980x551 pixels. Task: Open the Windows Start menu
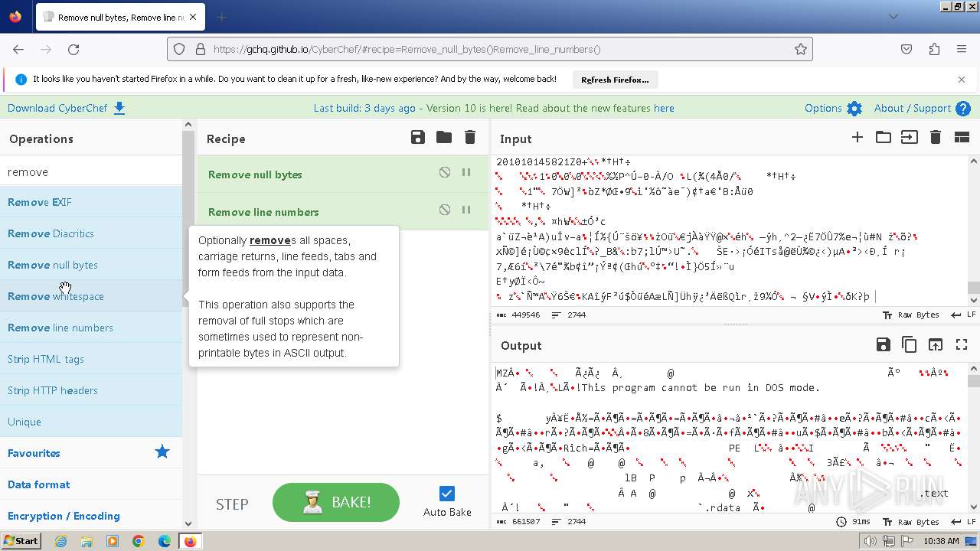[x=21, y=541]
